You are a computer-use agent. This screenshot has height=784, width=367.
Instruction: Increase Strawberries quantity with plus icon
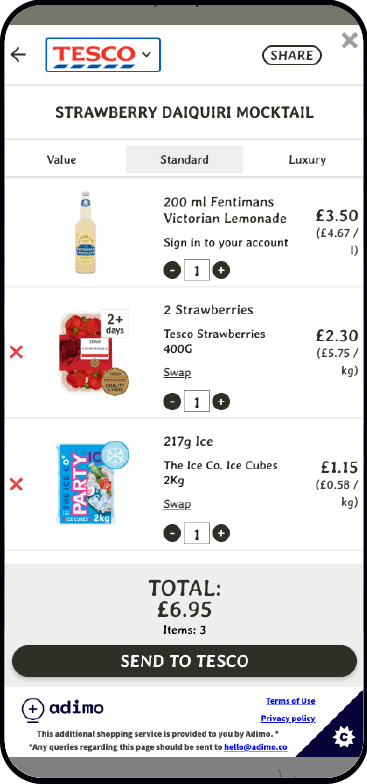(221, 402)
